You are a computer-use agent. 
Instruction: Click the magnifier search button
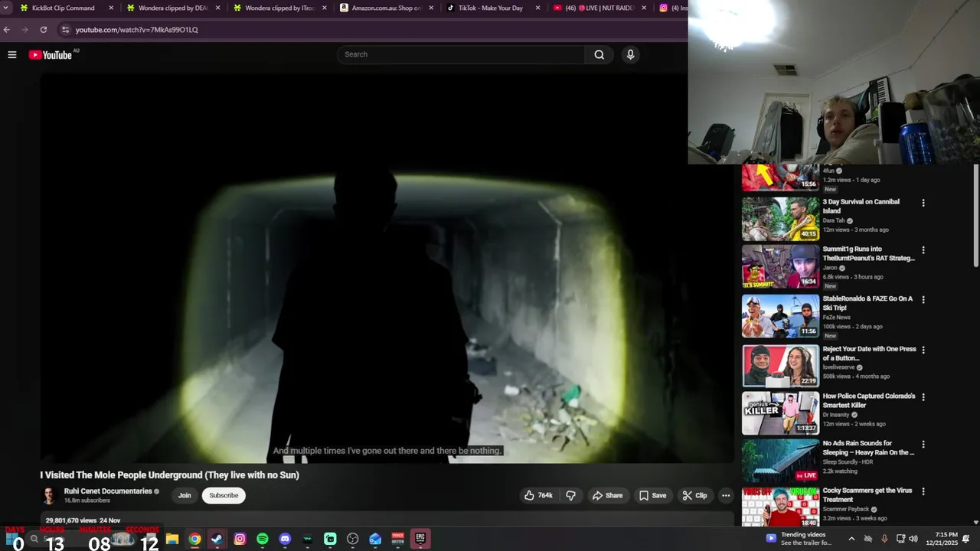click(x=599, y=54)
